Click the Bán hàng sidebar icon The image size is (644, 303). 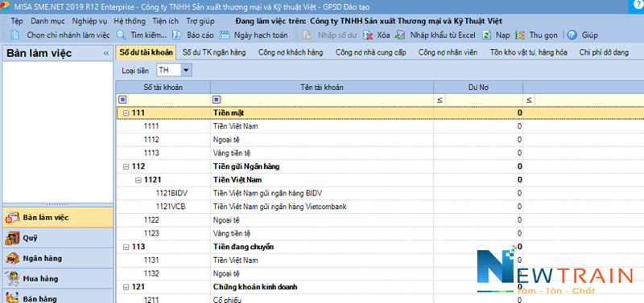[12, 297]
